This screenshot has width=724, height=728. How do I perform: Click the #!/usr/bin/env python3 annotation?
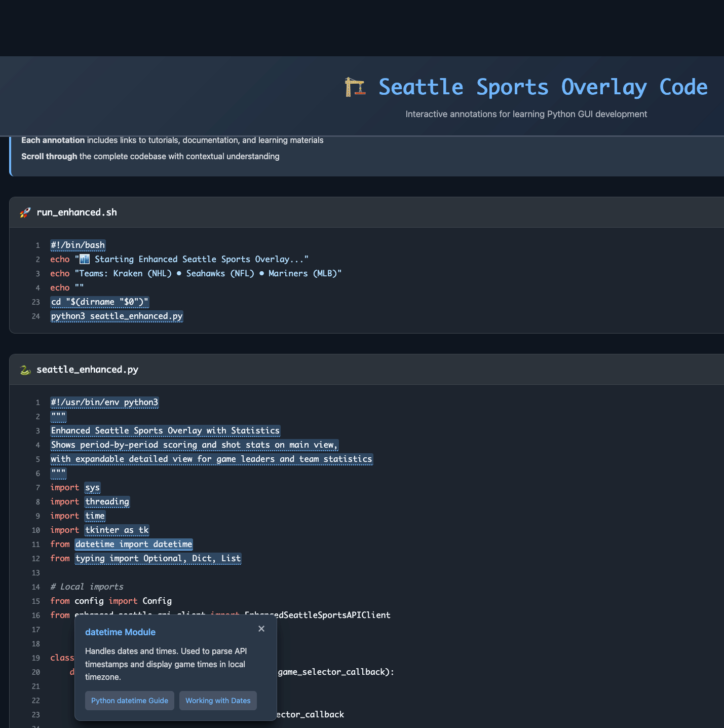point(104,403)
